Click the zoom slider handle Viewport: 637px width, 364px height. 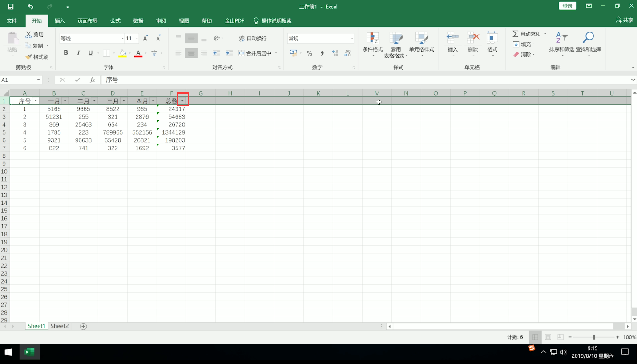tap(594, 337)
